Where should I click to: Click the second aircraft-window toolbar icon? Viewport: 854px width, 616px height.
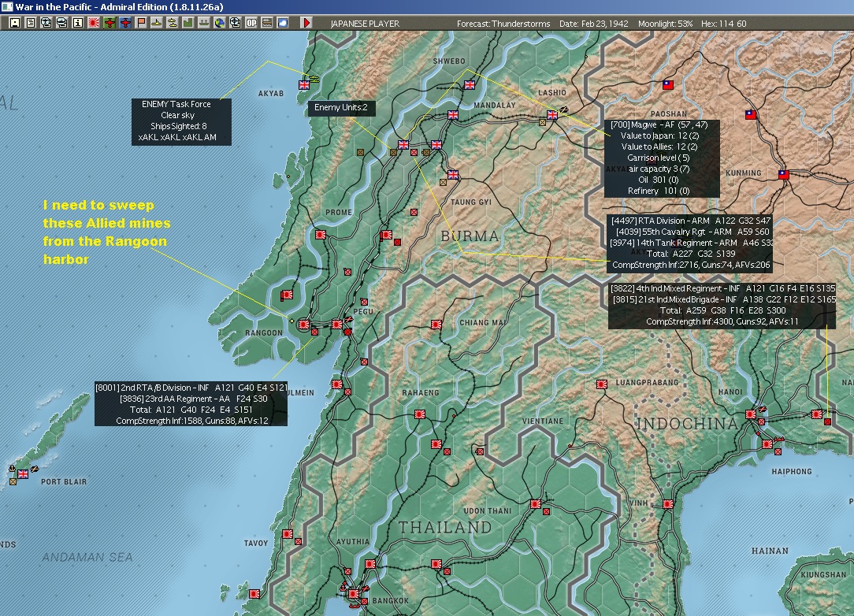pyautogui.click(x=62, y=23)
